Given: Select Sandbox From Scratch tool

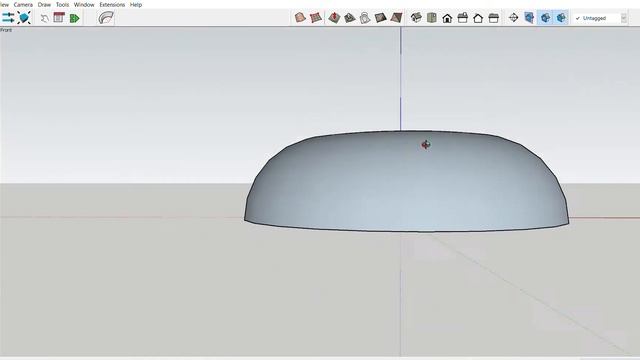Looking at the screenshot, I should 316,18.
